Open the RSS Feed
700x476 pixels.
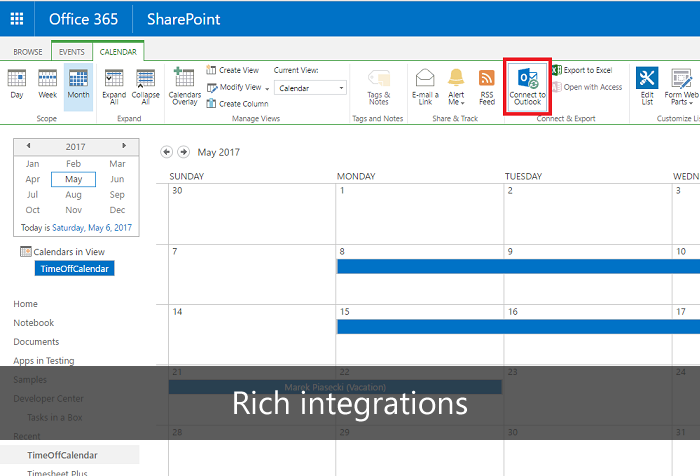tap(487, 87)
